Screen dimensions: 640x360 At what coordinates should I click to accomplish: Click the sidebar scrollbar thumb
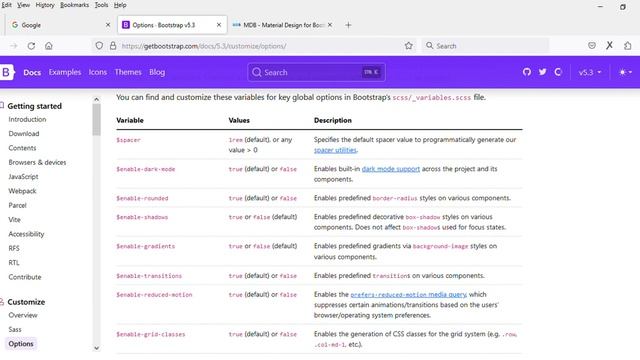(x=96, y=120)
